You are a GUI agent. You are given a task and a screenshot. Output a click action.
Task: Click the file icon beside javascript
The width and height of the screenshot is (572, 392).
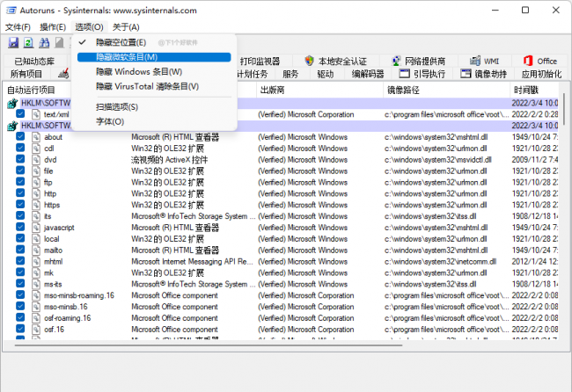pyautogui.click(x=36, y=228)
